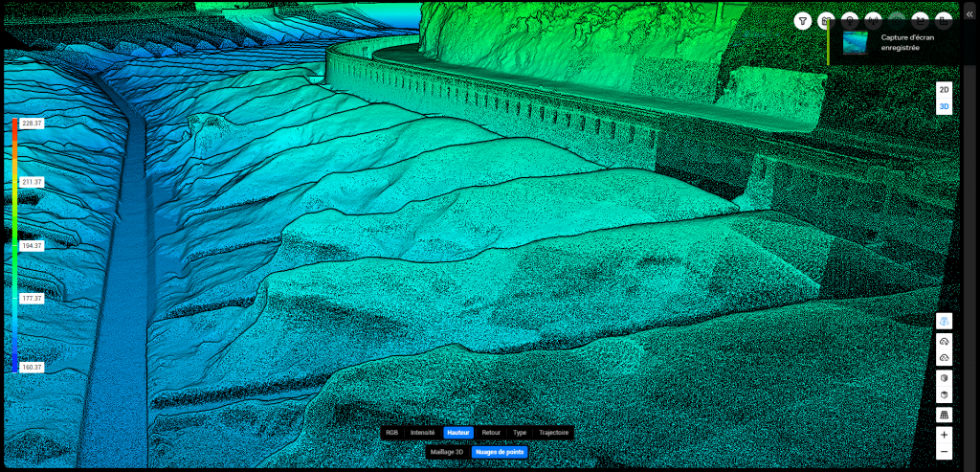Image resolution: width=980 pixels, height=472 pixels.
Task: Zoom in with the plus button
Action: [944, 435]
